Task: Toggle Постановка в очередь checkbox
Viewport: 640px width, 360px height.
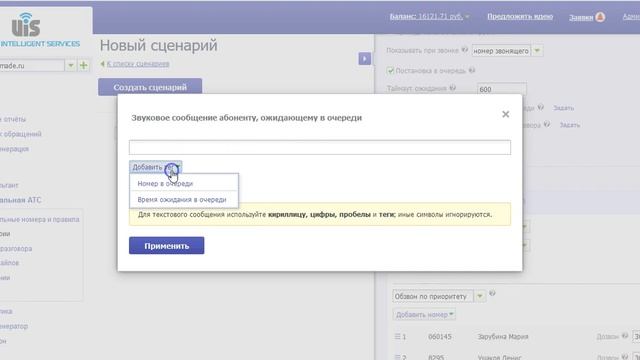Action: click(390, 71)
